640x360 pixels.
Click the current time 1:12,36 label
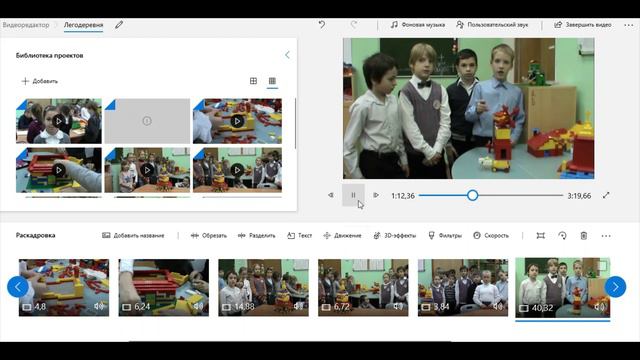403,196
